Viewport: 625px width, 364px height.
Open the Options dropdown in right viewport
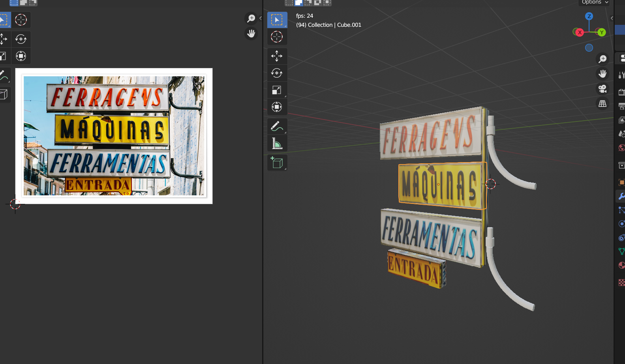click(x=595, y=2)
